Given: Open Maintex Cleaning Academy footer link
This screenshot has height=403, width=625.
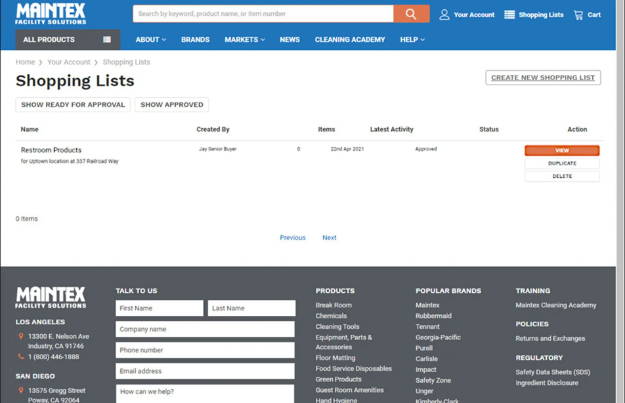Looking at the screenshot, I should coord(556,305).
